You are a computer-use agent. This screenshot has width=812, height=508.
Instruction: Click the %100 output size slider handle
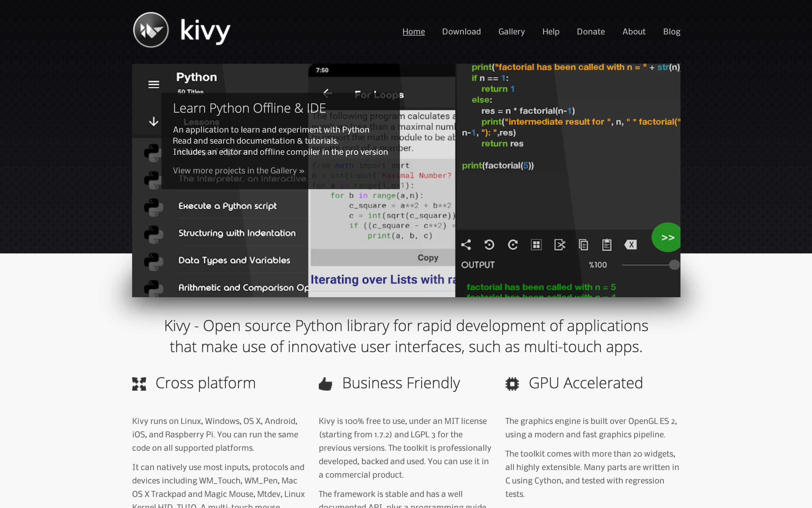pos(674,265)
